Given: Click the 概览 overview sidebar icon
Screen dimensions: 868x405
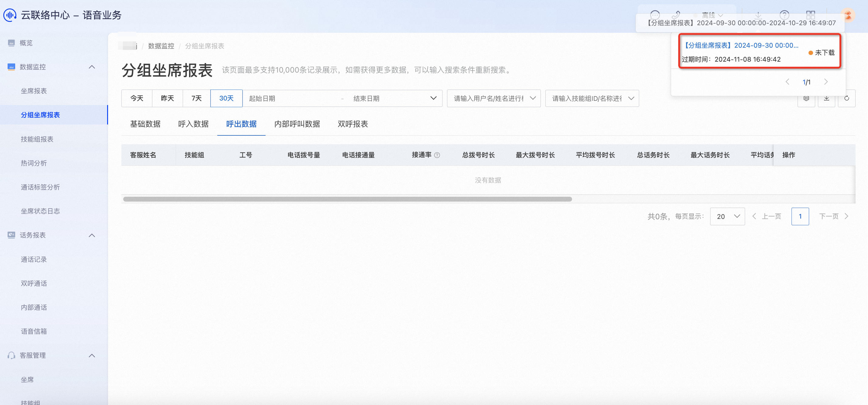Looking at the screenshot, I should coord(12,43).
